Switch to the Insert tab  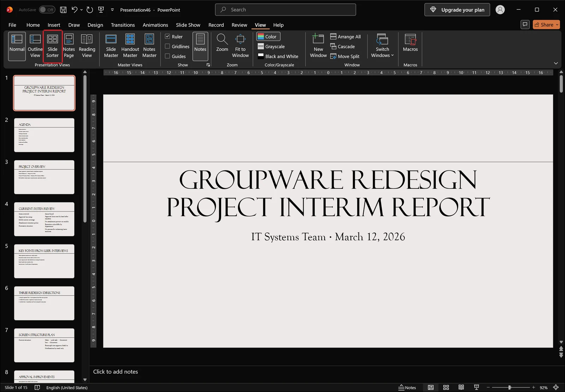(x=54, y=25)
